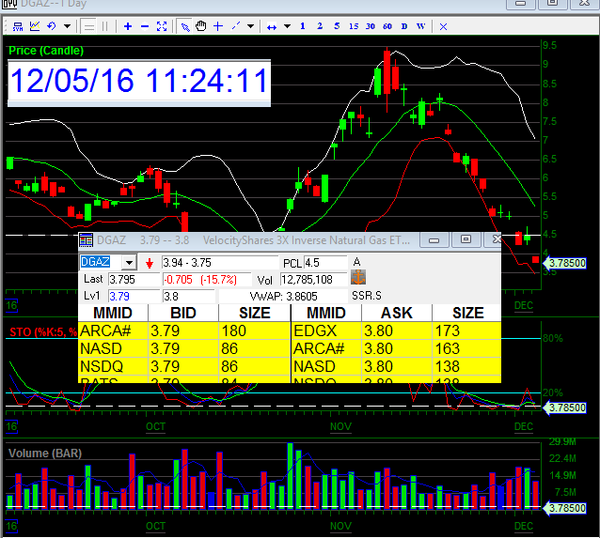Select the daily (D) timeframe
Image resolution: width=600 pixels, height=538 pixels.
click(403, 26)
